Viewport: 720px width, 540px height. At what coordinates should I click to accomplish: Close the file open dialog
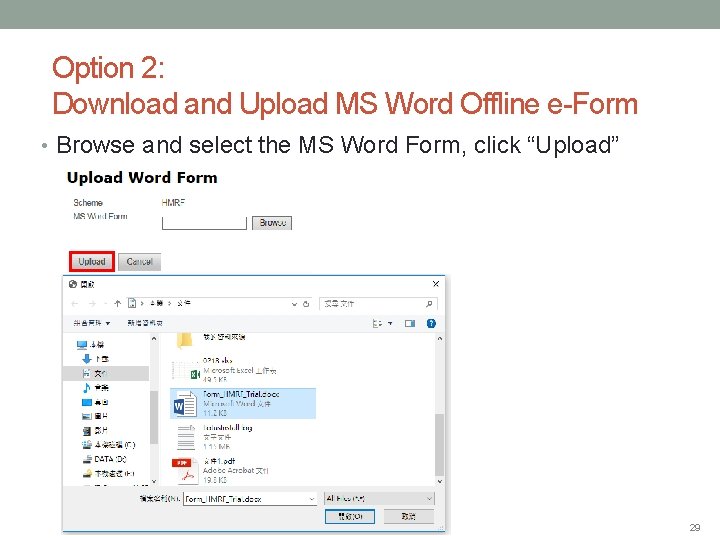[x=436, y=284]
